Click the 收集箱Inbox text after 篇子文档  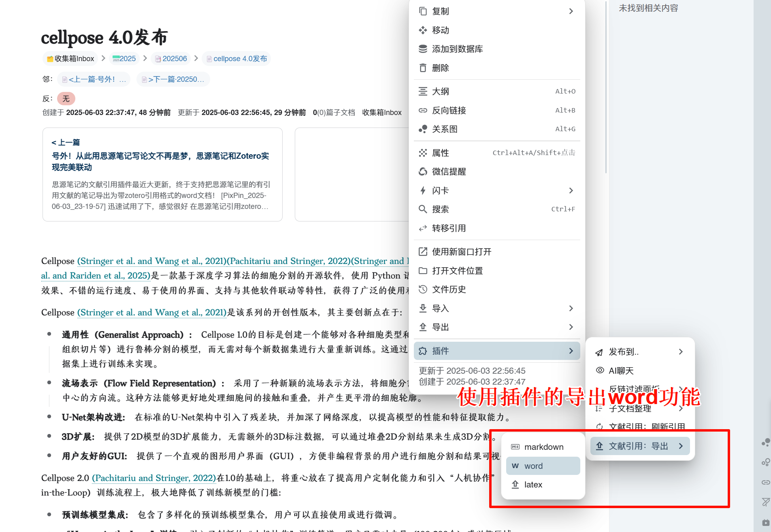(x=382, y=113)
